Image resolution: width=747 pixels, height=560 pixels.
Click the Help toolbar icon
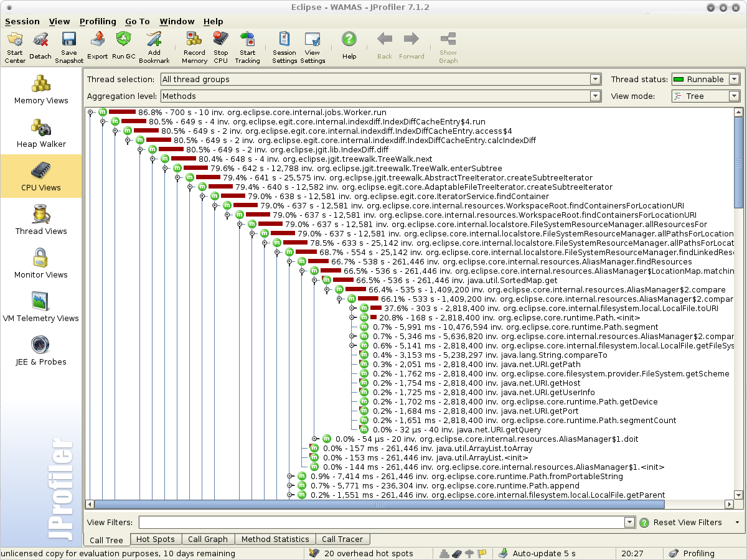tap(349, 39)
